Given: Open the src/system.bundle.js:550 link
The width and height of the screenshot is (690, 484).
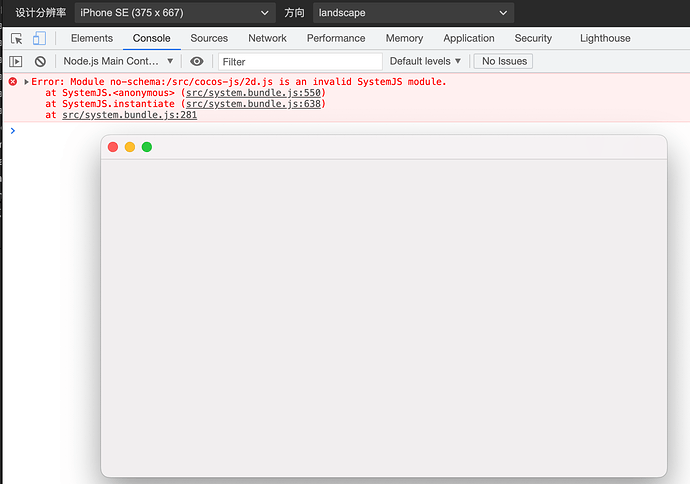Looking at the screenshot, I should [253, 93].
